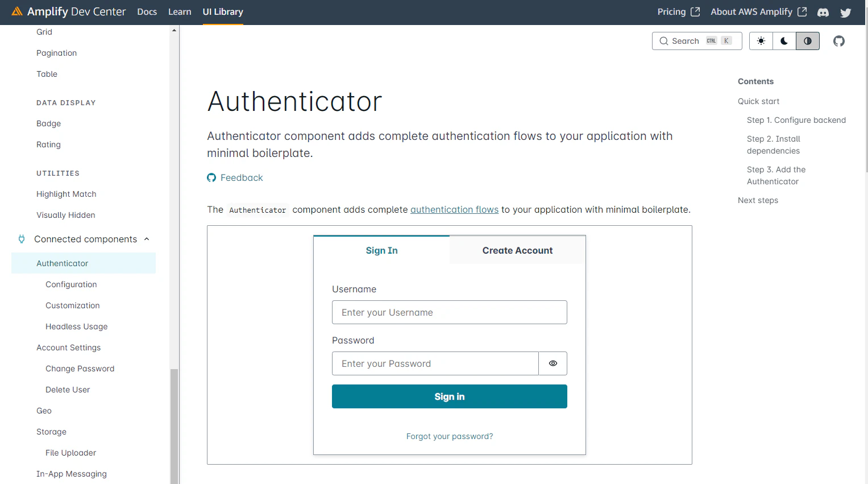This screenshot has height=484, width=868.
Task: Open the Learn menu item
Action: point(180,12)
